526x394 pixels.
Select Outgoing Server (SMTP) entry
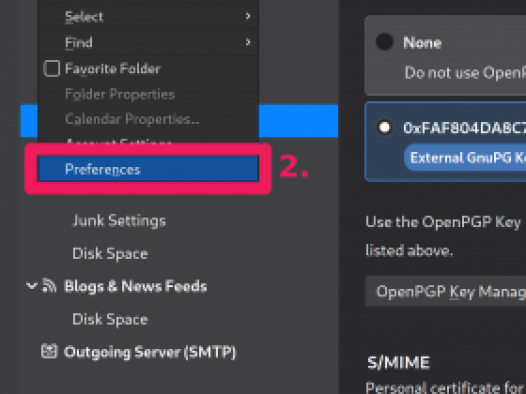tap(150, 352)
